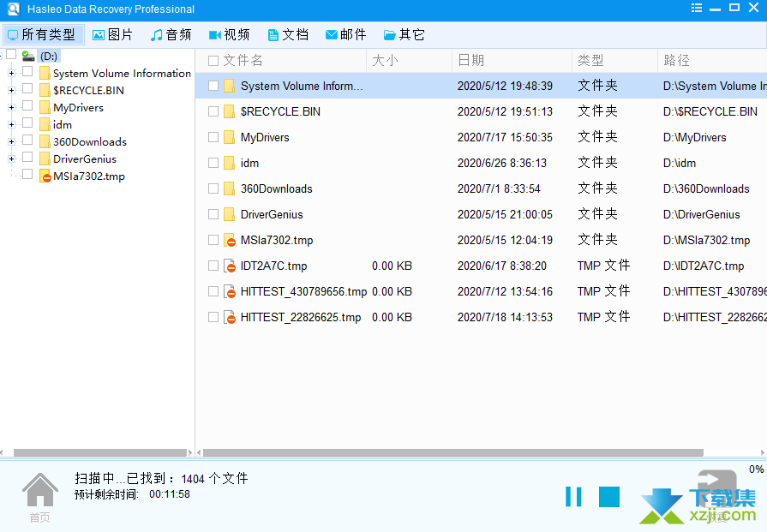Check the HITTEST_22826625.tmp row checkbox

[213, 317]
